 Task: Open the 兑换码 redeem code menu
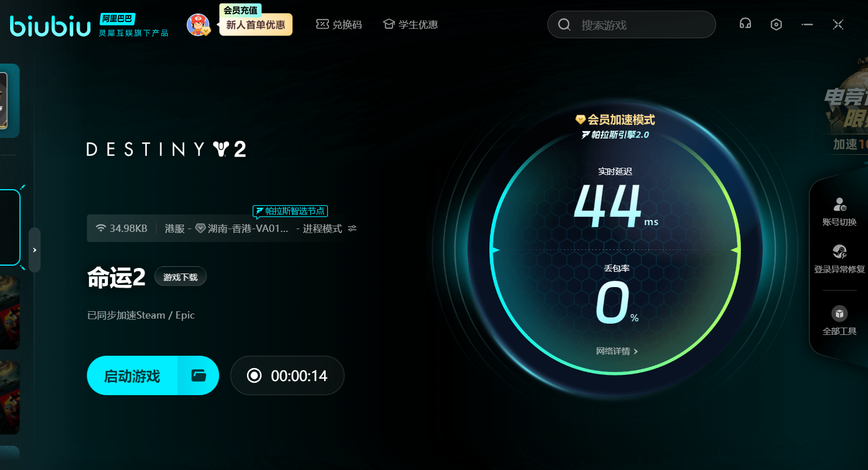click(x=339, y=24)
